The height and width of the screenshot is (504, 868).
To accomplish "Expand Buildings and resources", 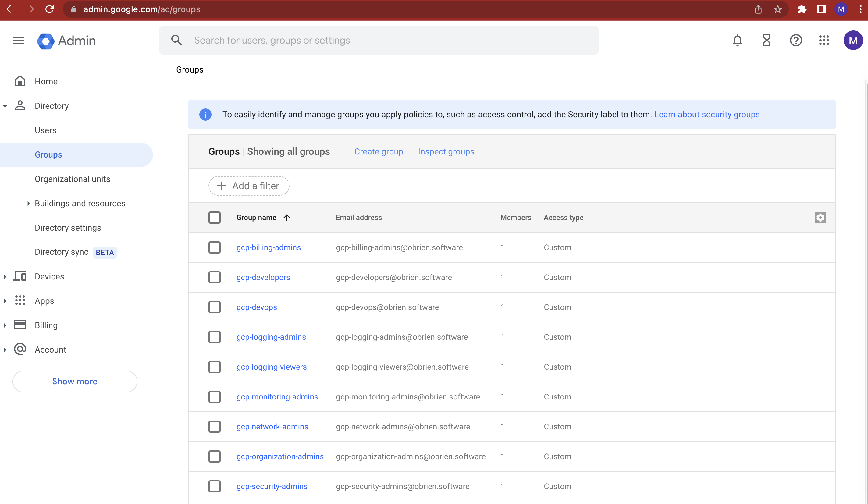I will [29, 203].
